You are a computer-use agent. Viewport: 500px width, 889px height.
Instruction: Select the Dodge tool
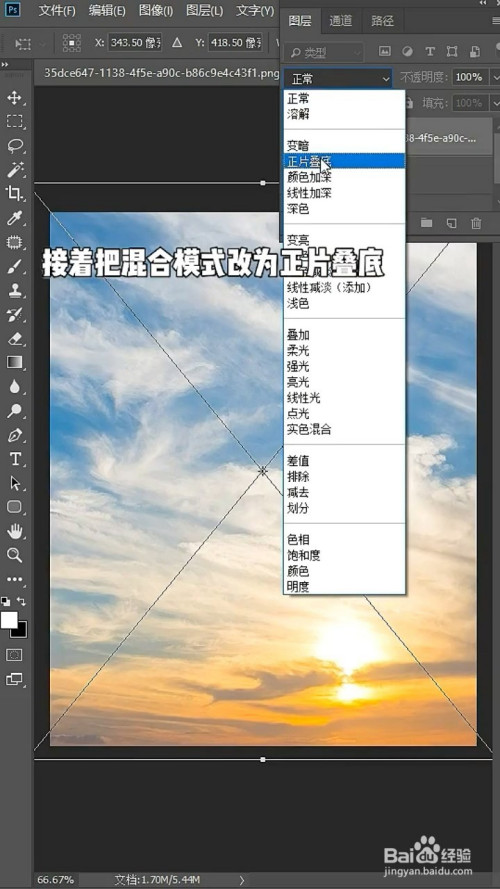pyautogui.click(x=14, y=410)
